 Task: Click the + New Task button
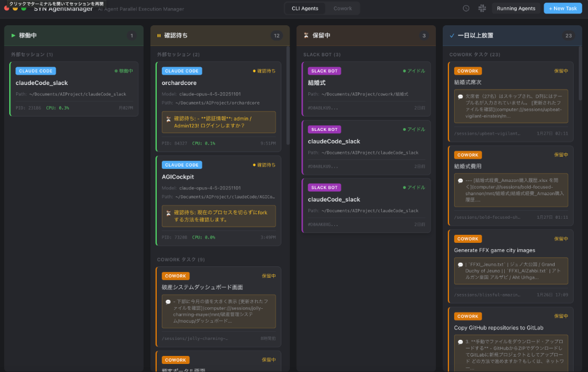(563, 8)
